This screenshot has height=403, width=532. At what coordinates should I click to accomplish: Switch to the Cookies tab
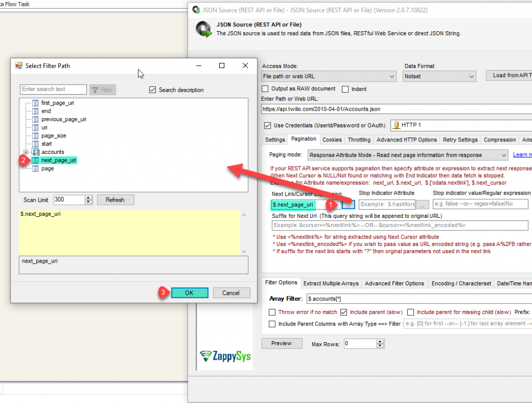pos(332,139)
